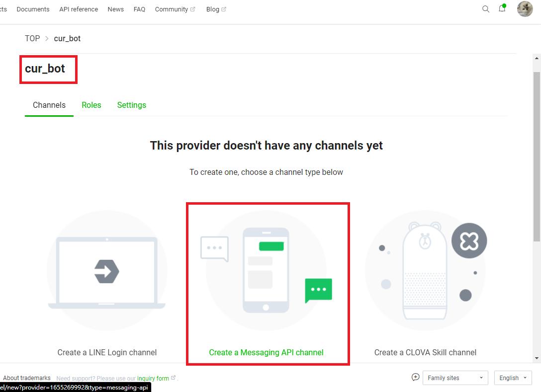Switch to the Settings tab

click(x=132, y=105)
